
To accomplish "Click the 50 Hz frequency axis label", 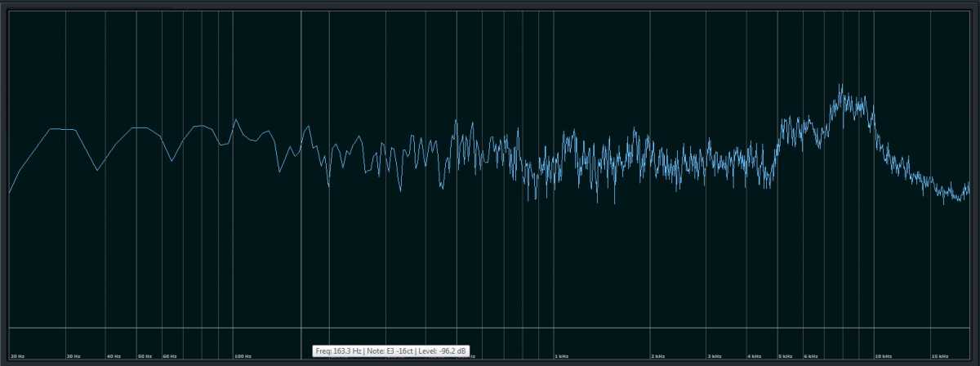I will [145, 356].
